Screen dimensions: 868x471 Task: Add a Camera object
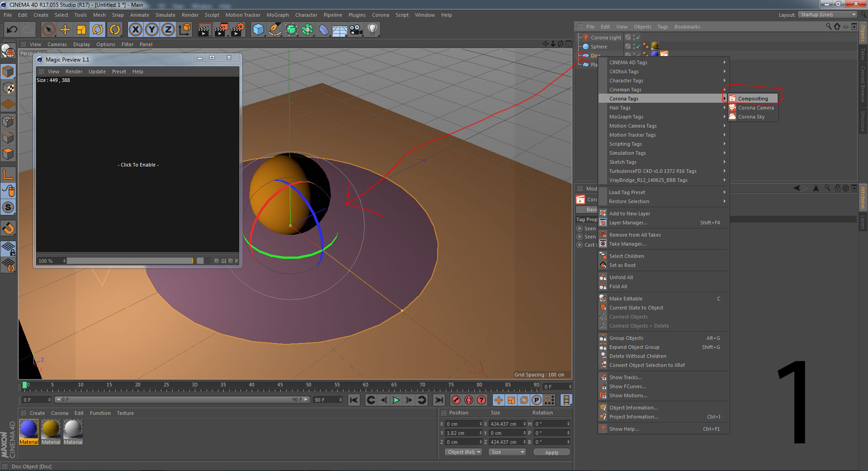(356, 30)
